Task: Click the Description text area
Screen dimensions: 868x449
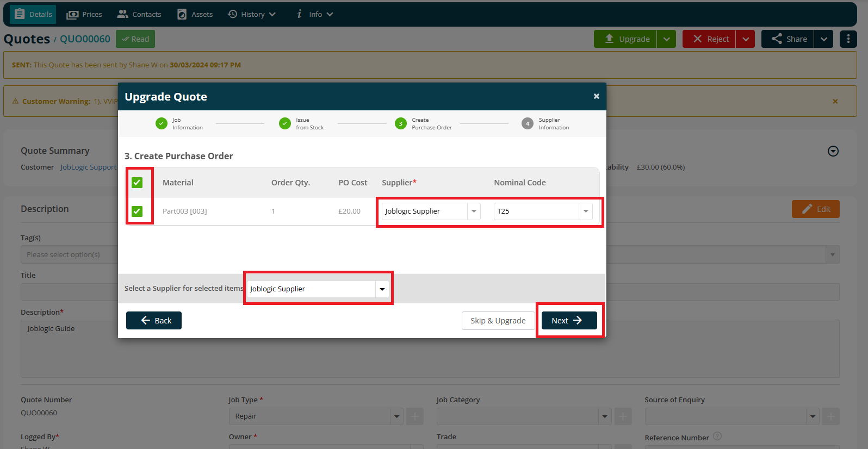Action: coord(430,348)
